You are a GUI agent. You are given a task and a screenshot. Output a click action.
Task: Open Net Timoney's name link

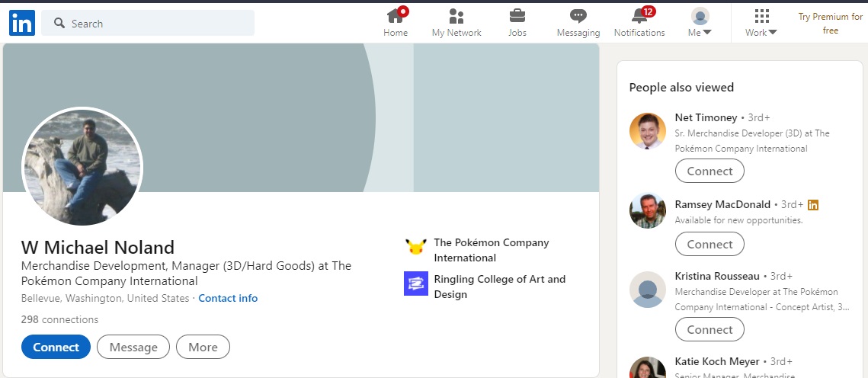(706, 117)
